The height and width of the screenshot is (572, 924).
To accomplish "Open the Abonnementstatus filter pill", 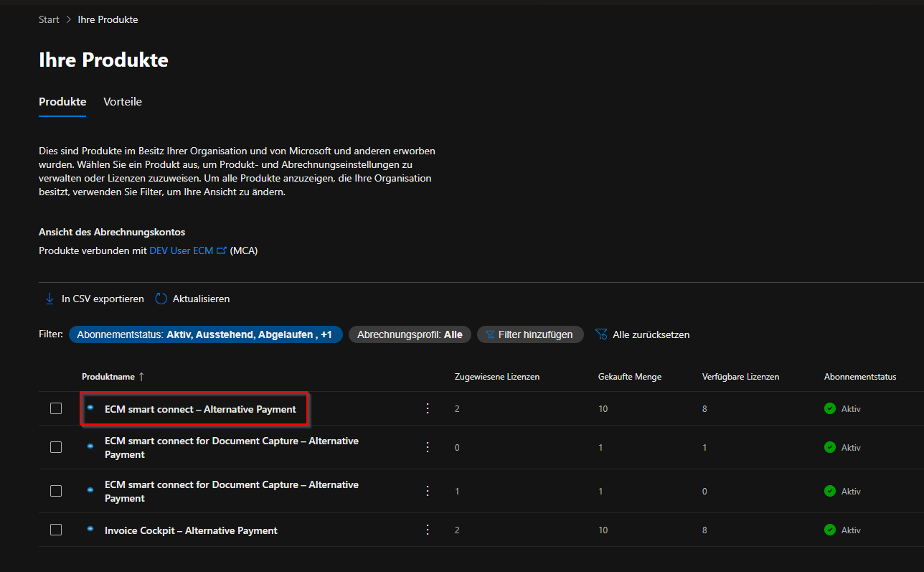I will click(x=206, y=334).
